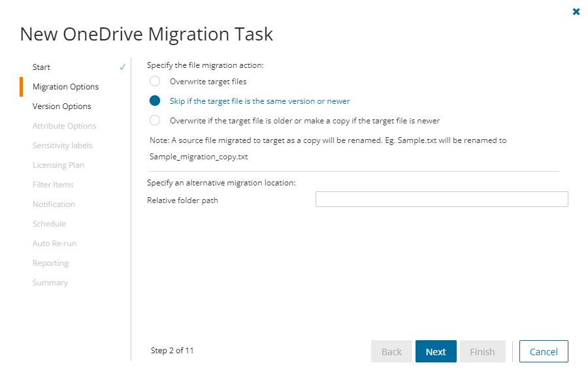Open the Auto Re-run step

click(55, 244)
